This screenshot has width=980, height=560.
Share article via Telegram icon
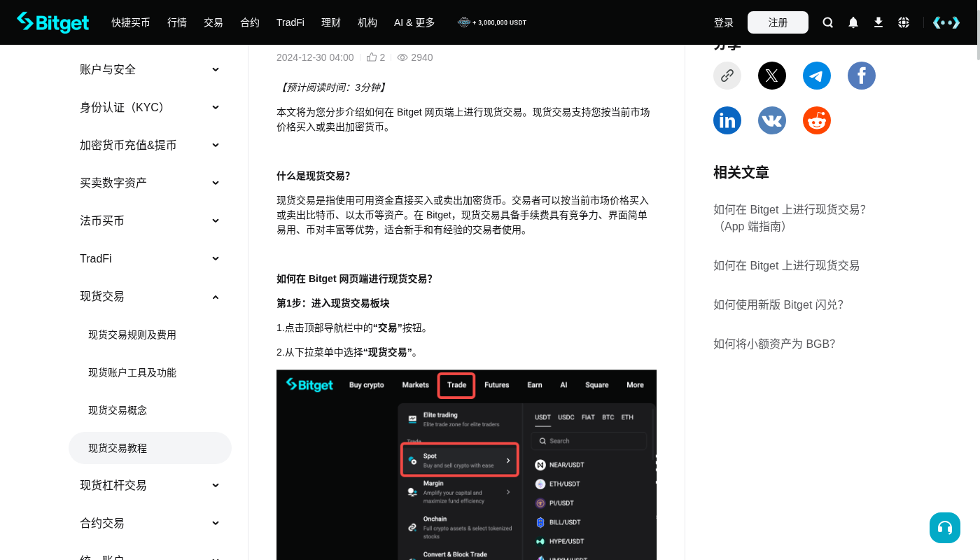pos(817,76)
